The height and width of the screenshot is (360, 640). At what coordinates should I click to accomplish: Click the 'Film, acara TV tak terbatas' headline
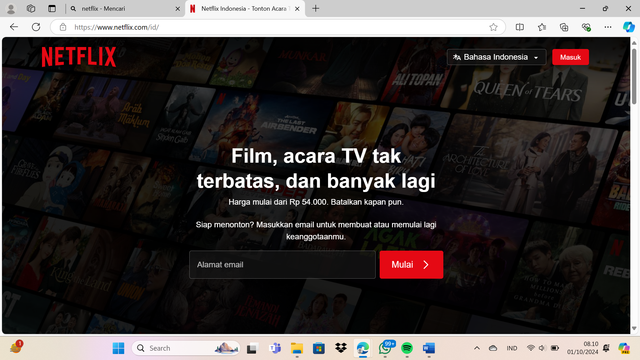316,168
